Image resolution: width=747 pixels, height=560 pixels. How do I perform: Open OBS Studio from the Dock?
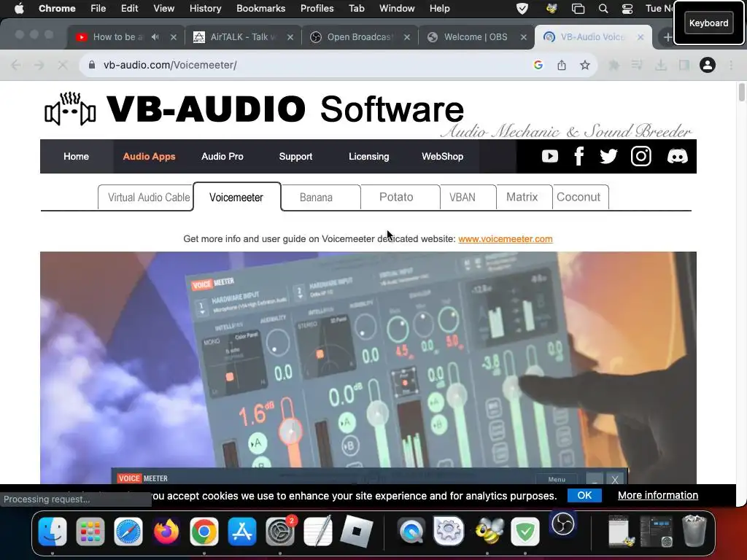click(562, 524)
